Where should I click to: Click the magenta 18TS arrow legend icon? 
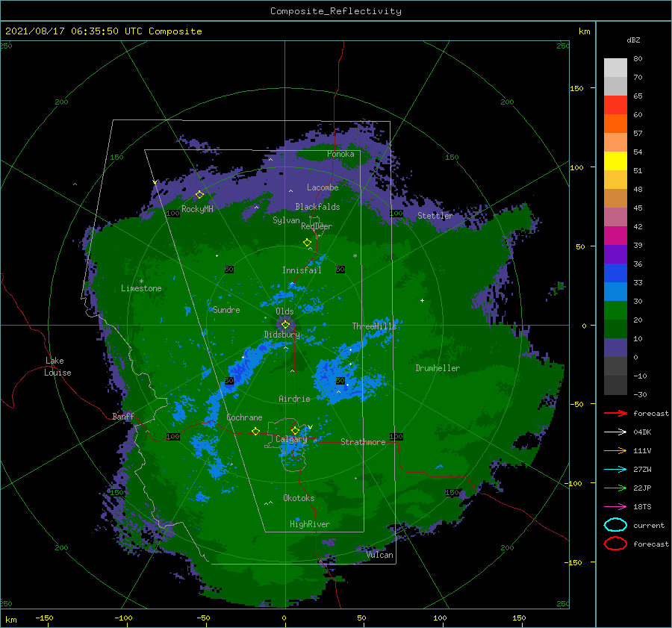tap(615, 507)
